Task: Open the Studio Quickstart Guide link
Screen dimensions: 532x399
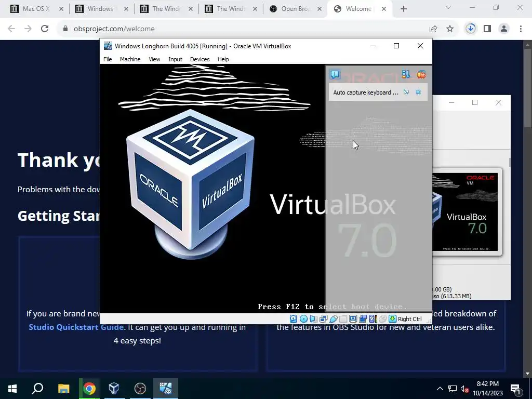Action: tap(76, 327)
